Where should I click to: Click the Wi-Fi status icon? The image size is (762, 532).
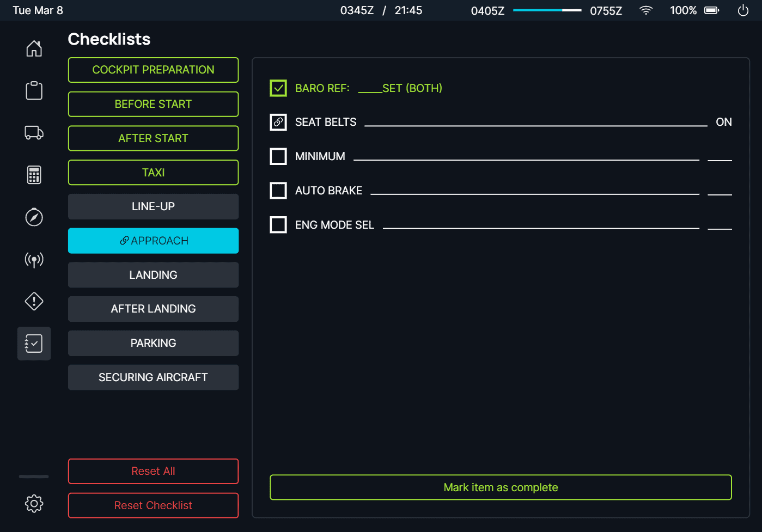(x=646, y=10)
